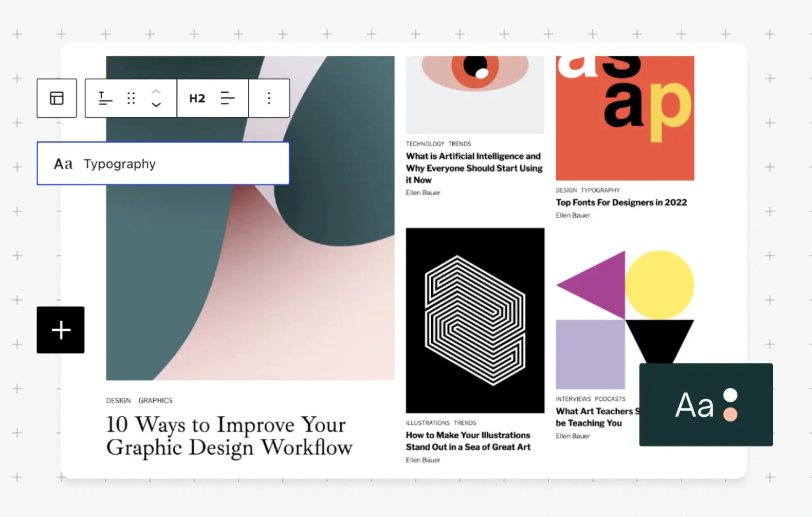Move the block down with the chevron
The height and width of the screenshot is (517, 812).
[x=156, y=105]
